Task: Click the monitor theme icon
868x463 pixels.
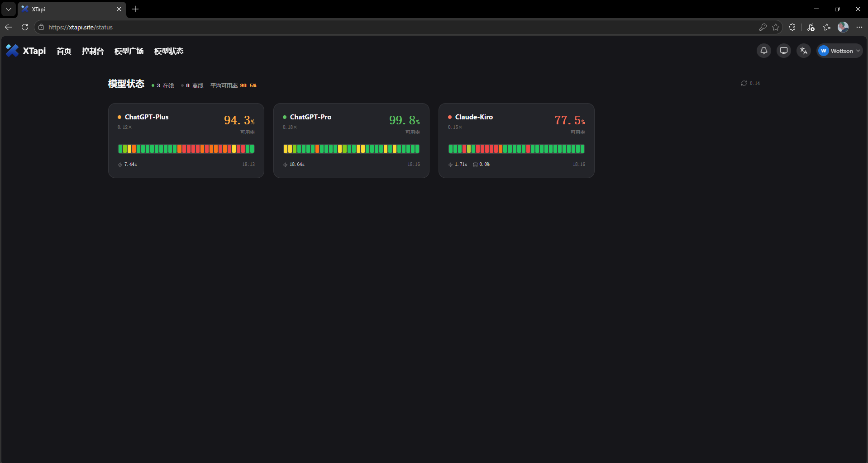Action: [x=784, y=51]
